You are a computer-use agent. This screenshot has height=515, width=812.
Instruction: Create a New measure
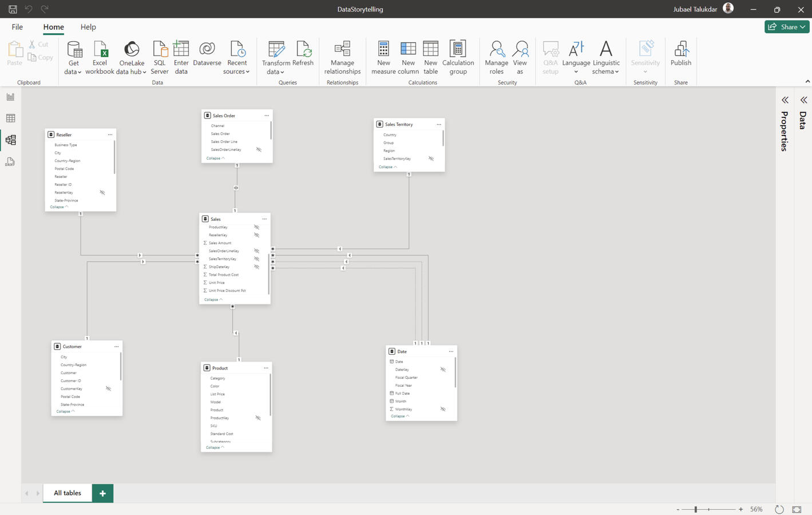point(383,58)
